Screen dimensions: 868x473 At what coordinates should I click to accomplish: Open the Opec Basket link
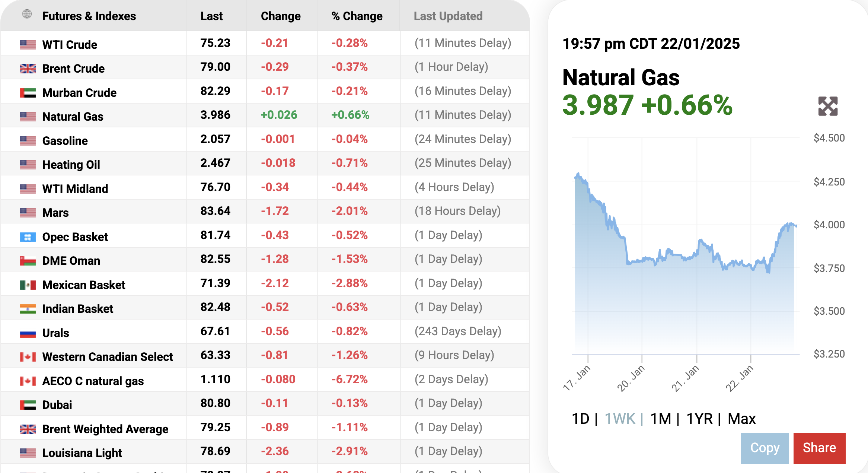point(75,237)
